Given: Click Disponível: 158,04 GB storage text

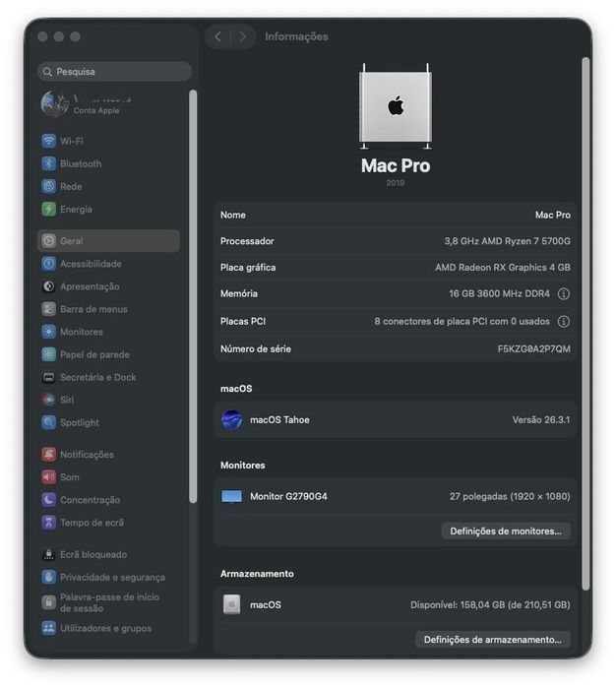Looking at the screenshot, I should [x=490, y=605].
